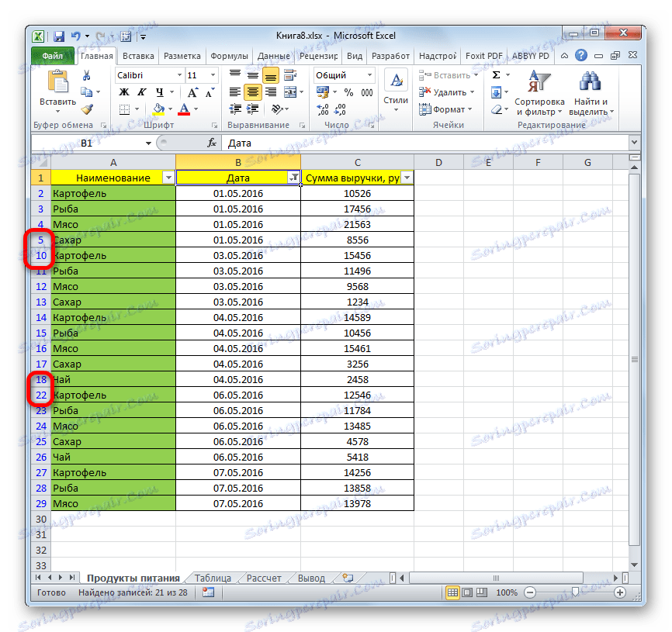Click the Save icon in quick access toolbar
Screen dimensions: 672x632
pos(58,36)
